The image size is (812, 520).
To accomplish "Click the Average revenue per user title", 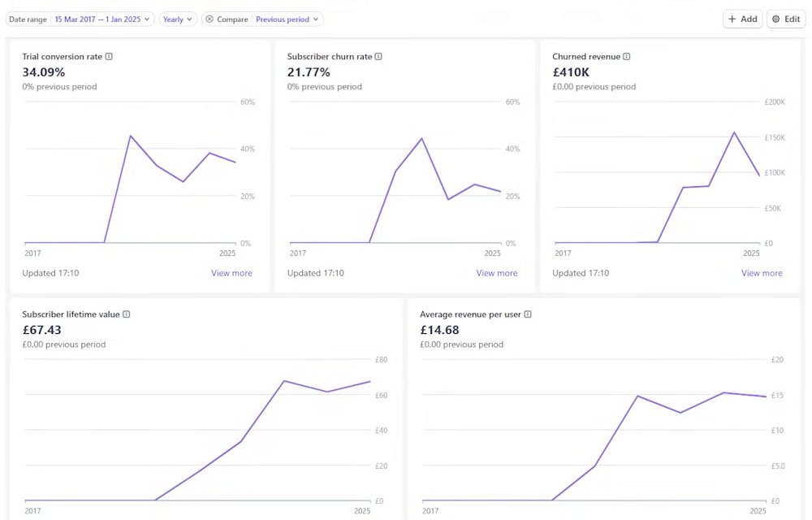I will [x=470, y=314].
